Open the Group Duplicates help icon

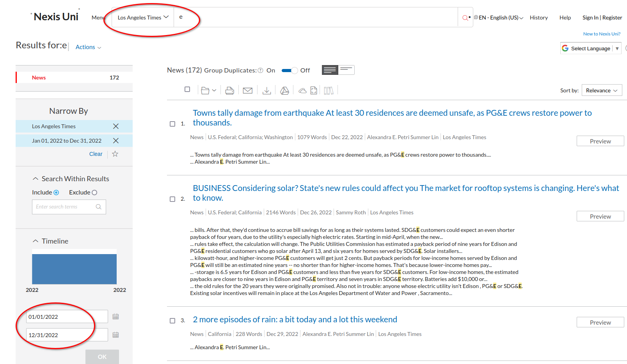pos(261,71)
